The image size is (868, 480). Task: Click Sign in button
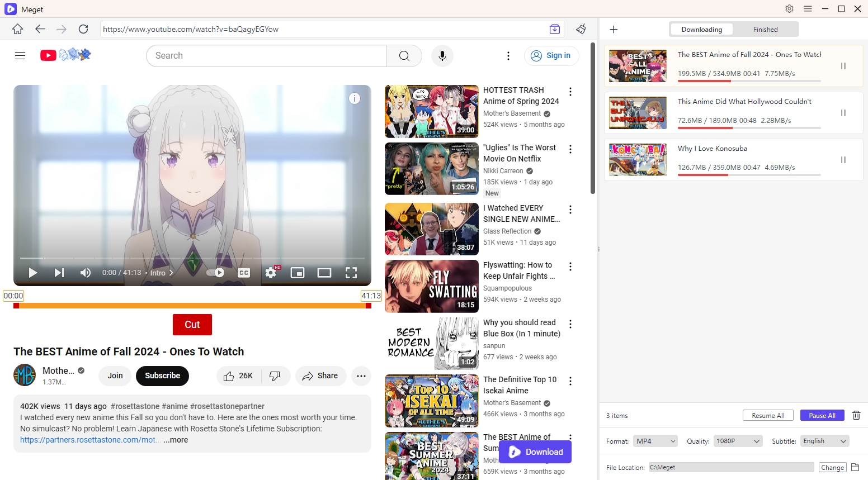coord(551,55)
